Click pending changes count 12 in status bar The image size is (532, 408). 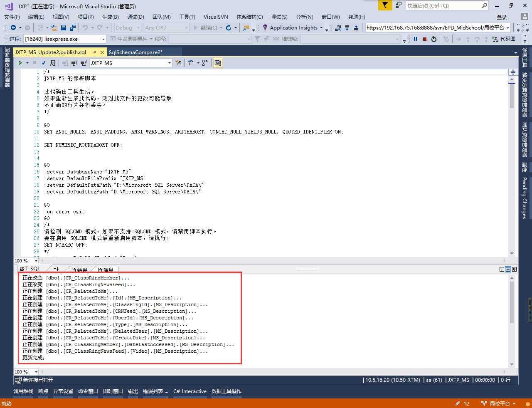coord(462,403)
